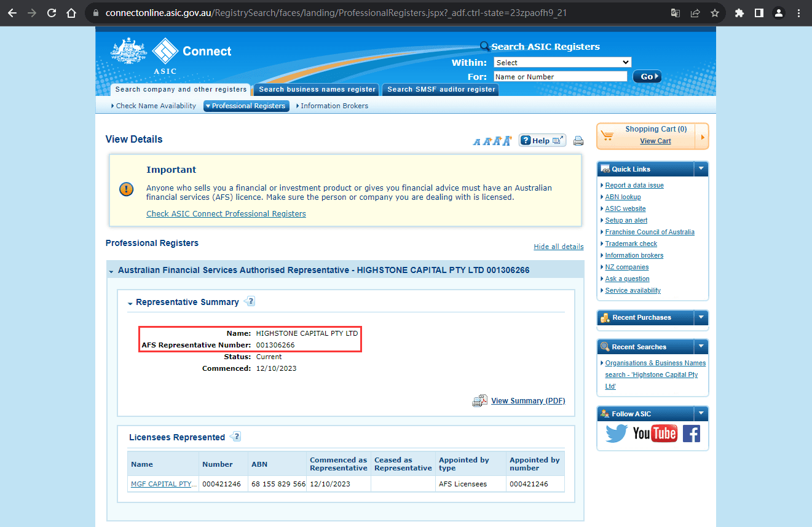The width and height of the screenshot is (812, 527).
Task: Open View Summary (PDF) link
Action: click(x=528, y=401)
